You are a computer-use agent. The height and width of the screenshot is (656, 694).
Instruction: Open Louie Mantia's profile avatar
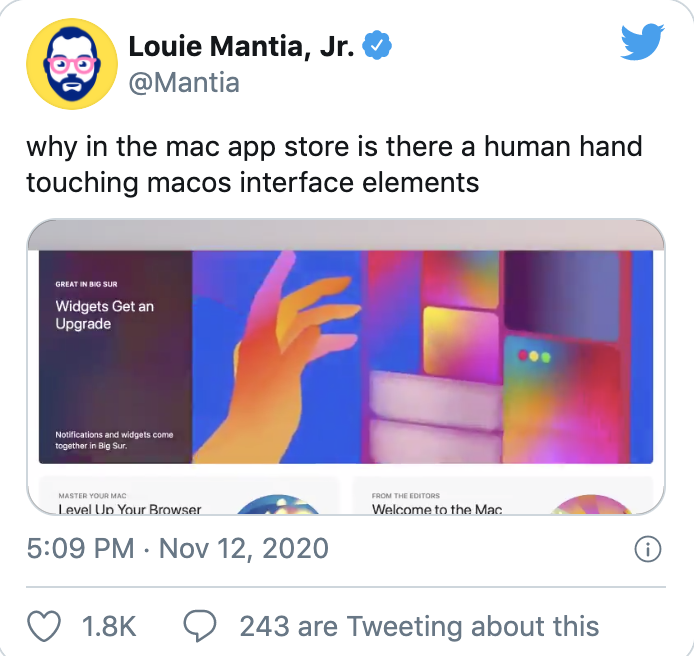(72, 64)
